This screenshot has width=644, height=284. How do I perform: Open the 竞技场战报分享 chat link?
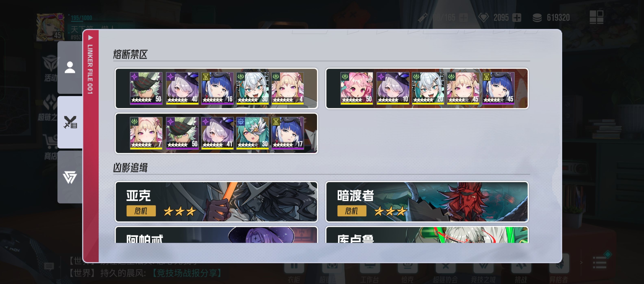(x=187, y=273)
